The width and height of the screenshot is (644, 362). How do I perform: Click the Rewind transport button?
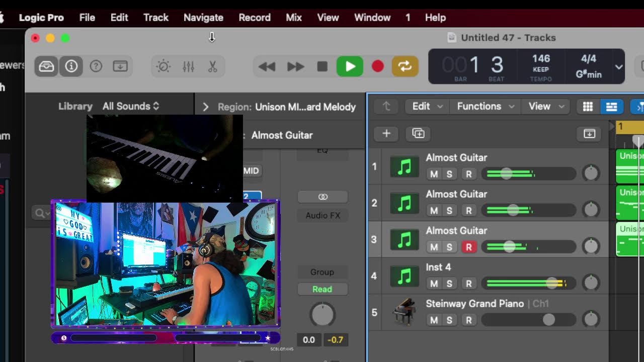(x=267, y=66)
